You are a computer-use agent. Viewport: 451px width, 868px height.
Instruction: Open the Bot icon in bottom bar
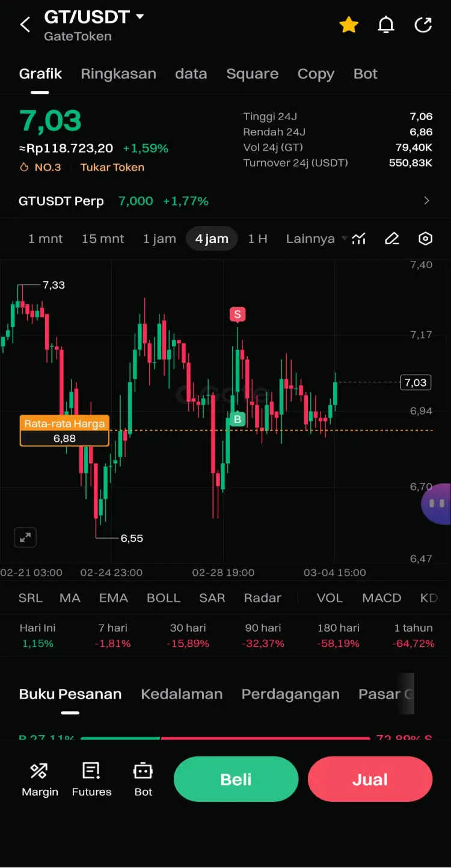[143, 779]
